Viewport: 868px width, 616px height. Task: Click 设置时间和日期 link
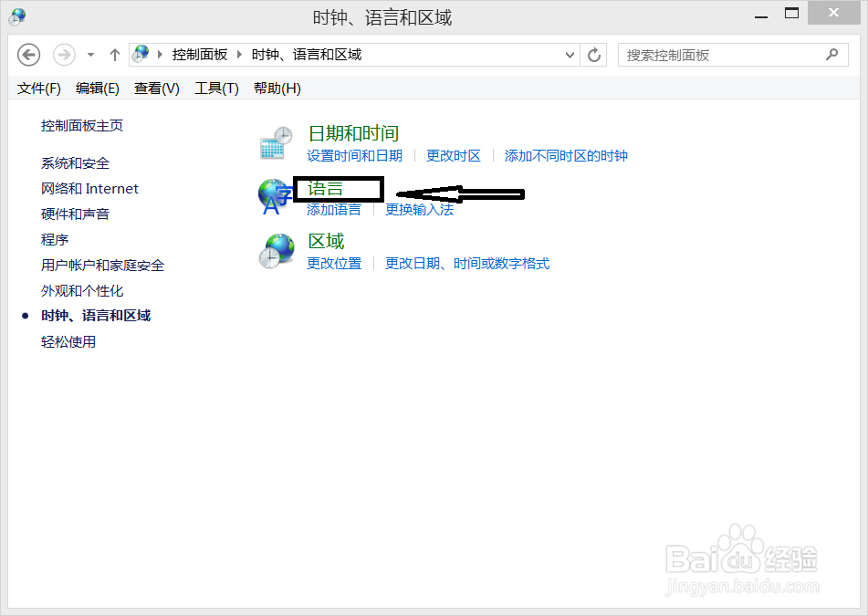(x=355, y=156)
